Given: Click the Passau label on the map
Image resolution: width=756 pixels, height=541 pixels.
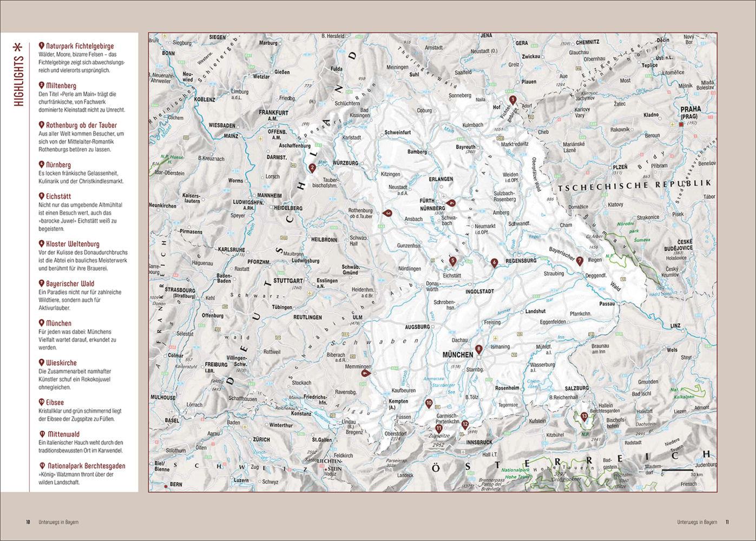Looking at the screenshot, I should [607, 304].
